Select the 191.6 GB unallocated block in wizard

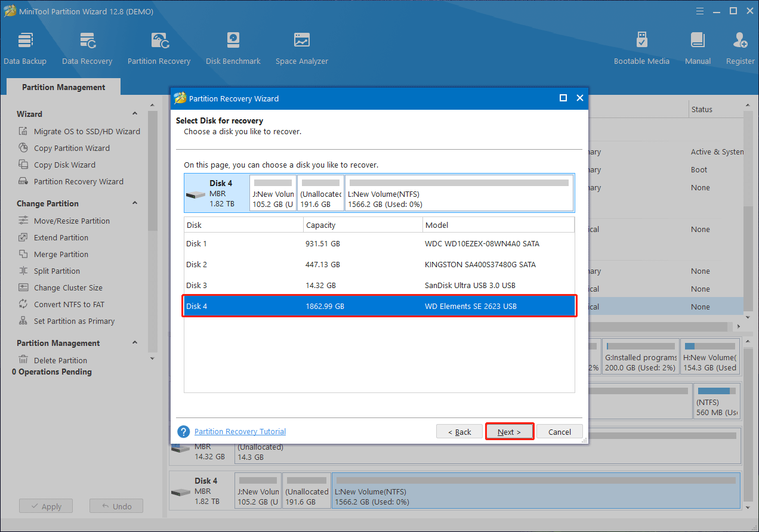(x=320, y=193)
